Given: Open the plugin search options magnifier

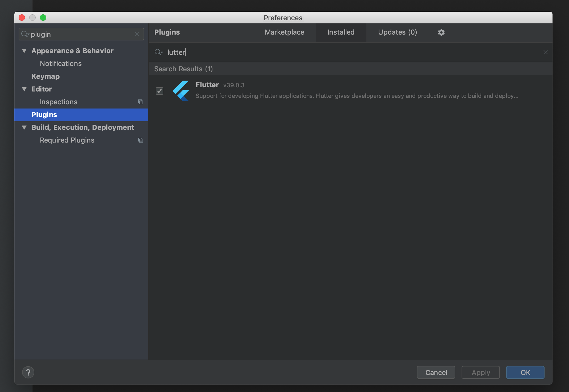Looking at the screenshot, I should pos(158,52).
